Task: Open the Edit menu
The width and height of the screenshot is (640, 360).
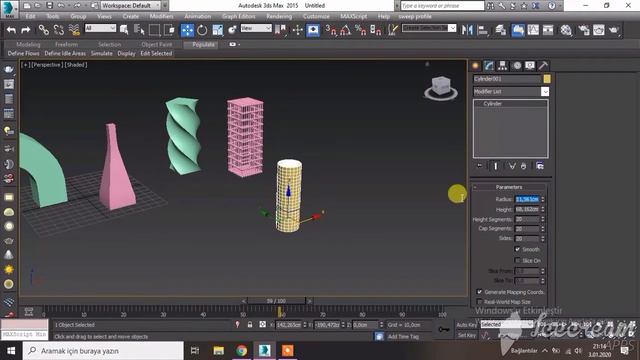Action: pyautogui.click(x=31, y=16)
